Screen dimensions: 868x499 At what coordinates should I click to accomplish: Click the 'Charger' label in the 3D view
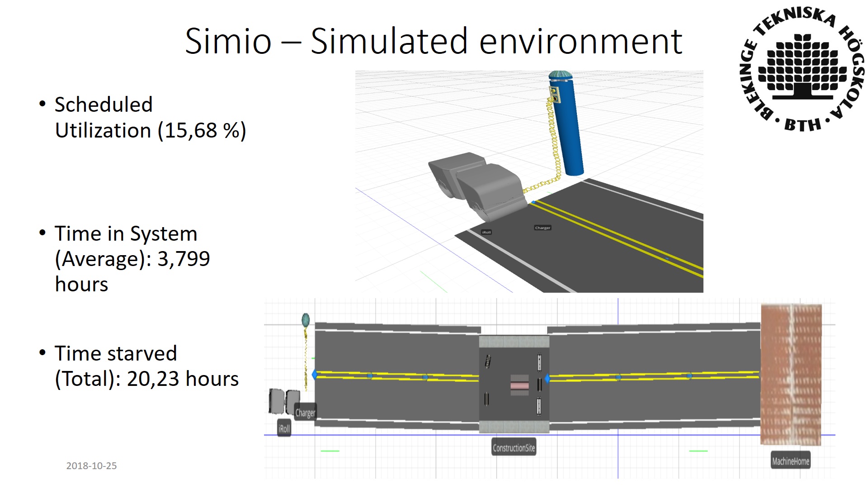pyautogui.click(x=542, y=228)
